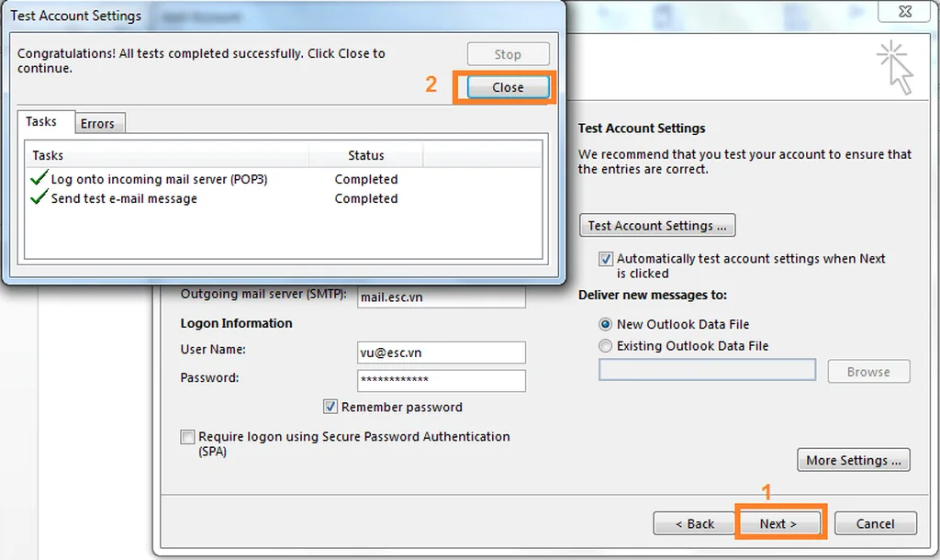
Task: Open More Settings ...
Action: pos(854,460)
